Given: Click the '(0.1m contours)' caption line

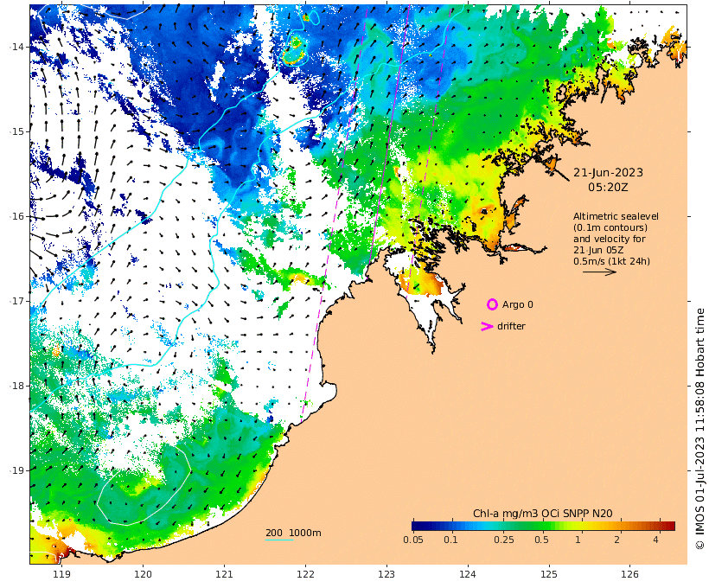Looking at the screenshot, I should [x=610, y=227].
